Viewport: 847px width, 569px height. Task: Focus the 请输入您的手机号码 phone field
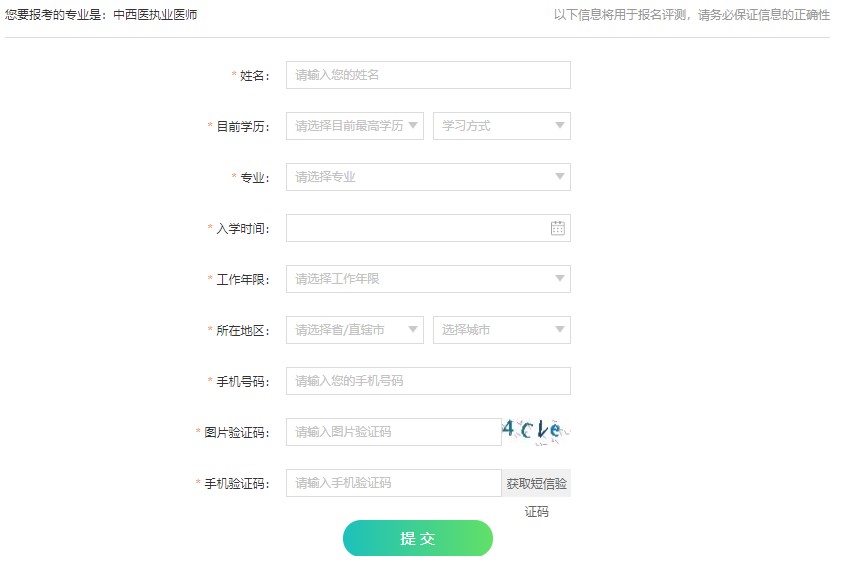coord(428,381)
